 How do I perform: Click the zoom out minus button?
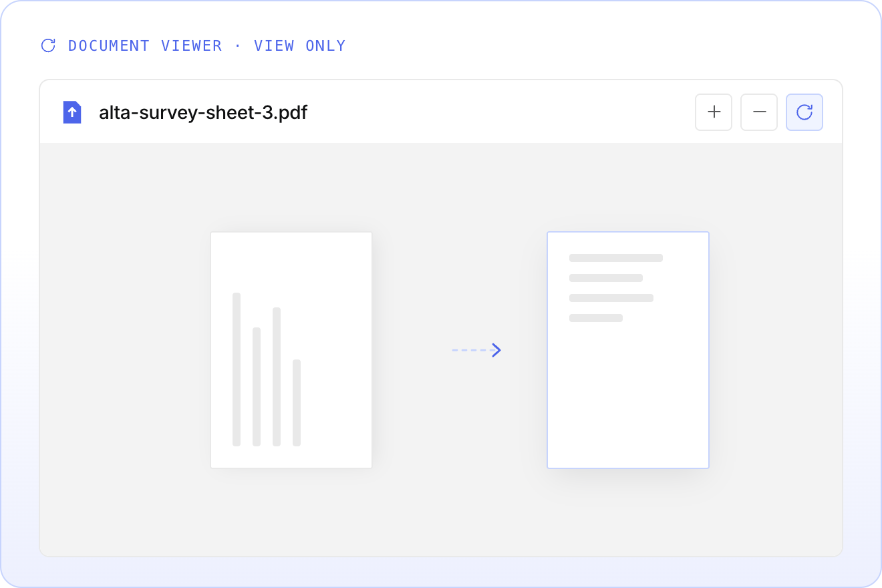point(759,112)
